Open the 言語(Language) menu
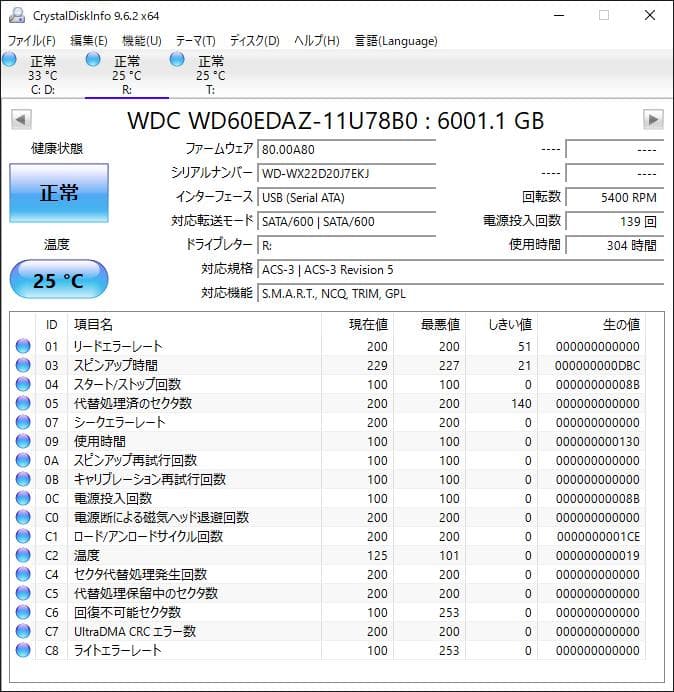Viewport: 674px width, 692px height. pos(396,41)
